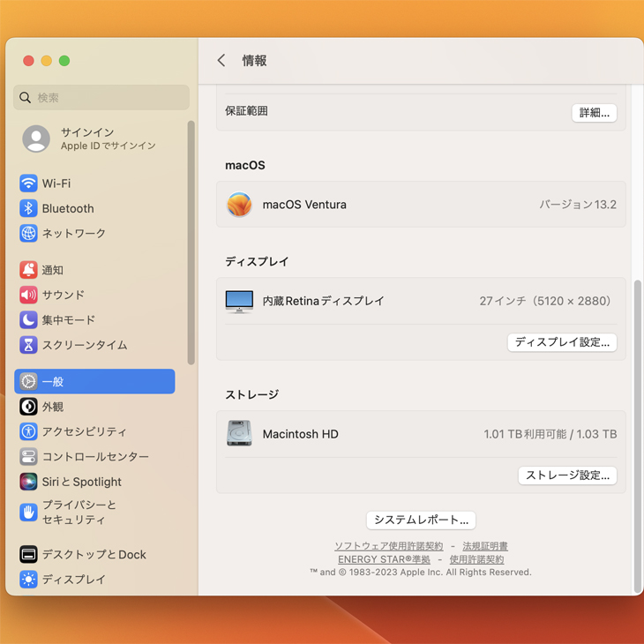Click the 詳細... warranty button
Screen dimensions: 644x644
pos(594,113)
